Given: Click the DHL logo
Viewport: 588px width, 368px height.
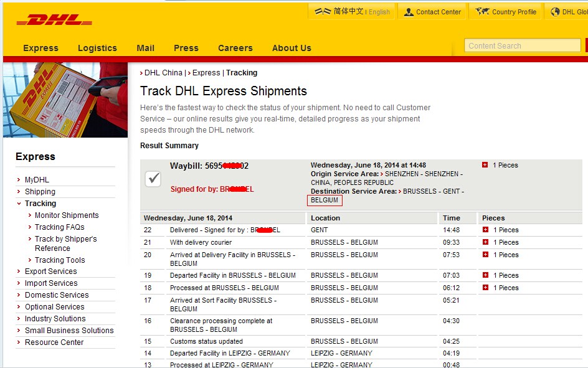Looking at the screenshot, I should [54, 20].
